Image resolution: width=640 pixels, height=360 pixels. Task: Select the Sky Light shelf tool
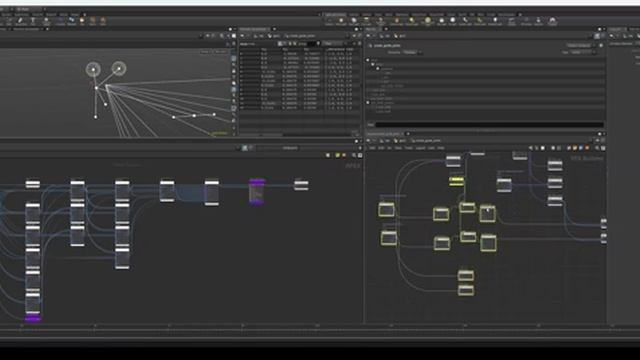click(442, 20)
